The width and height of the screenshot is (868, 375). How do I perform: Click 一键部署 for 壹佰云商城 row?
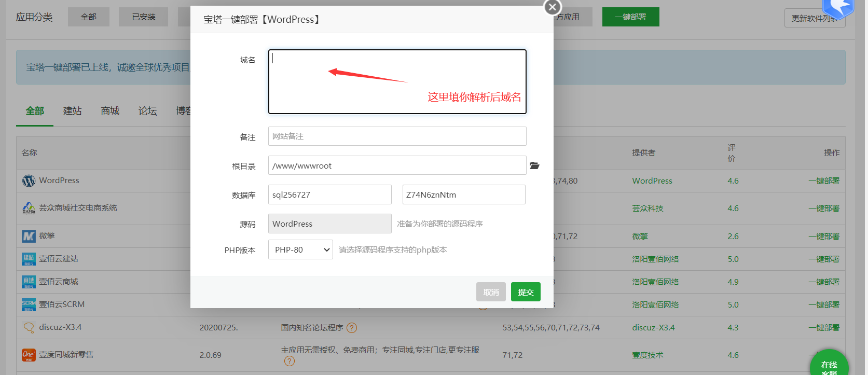824,282
